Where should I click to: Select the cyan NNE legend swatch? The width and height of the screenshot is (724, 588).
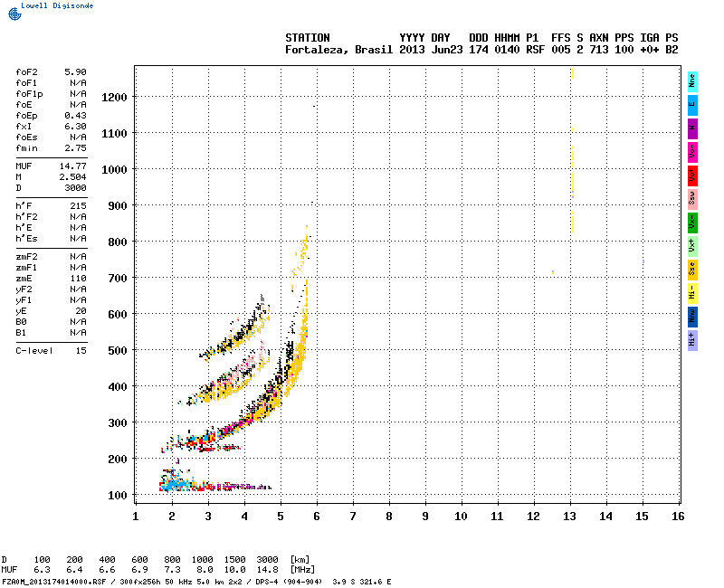pyautogui.click(x=692, y=81)
